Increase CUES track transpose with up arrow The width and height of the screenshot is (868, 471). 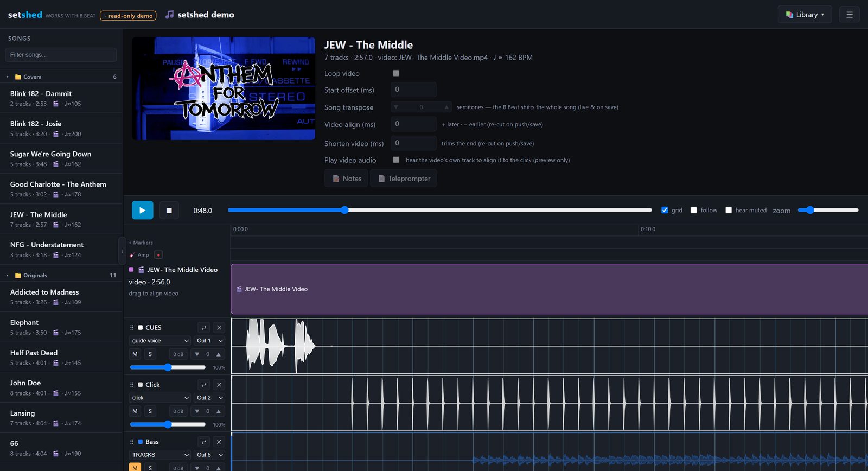click(219, 354)
